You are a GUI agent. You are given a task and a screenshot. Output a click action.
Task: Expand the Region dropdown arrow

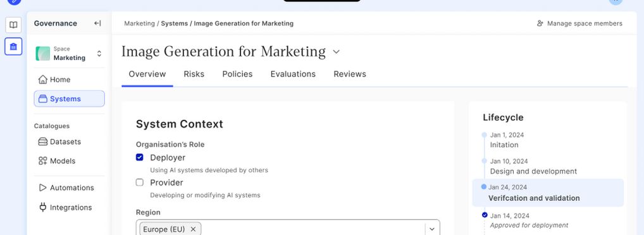point(431,229)
